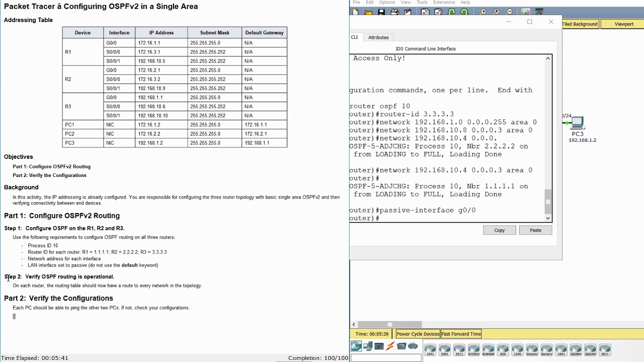Open the File menu
Screen dimensions: 644x362
coord(356,3)
